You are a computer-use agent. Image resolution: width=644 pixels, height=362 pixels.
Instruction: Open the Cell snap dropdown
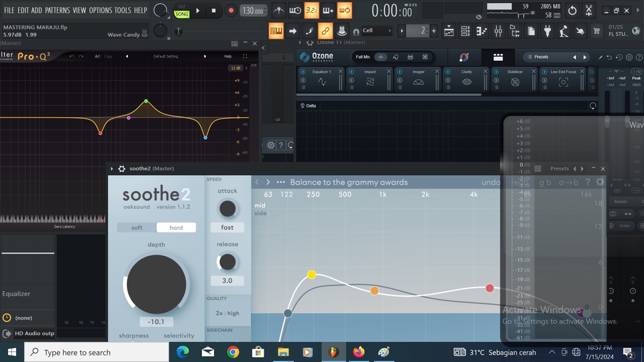(x=376, y=30)
